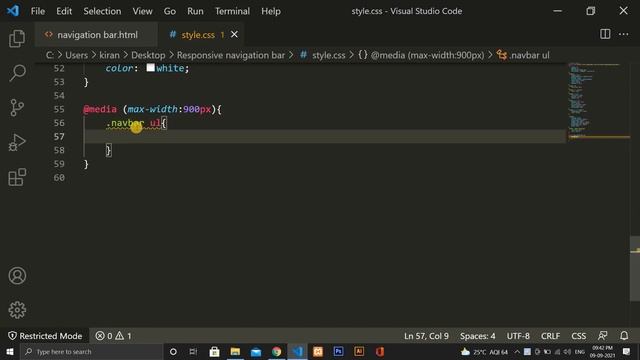Change end of line sequence CRLF
This screenshot has width=640, height=360.
click(x=550, y=336)
